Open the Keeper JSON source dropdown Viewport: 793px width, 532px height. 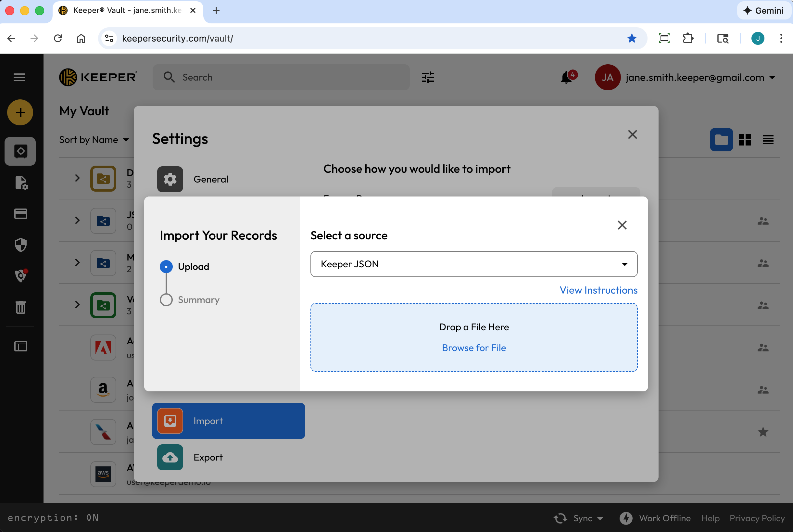pyautogui.click(x=473, y=264)
